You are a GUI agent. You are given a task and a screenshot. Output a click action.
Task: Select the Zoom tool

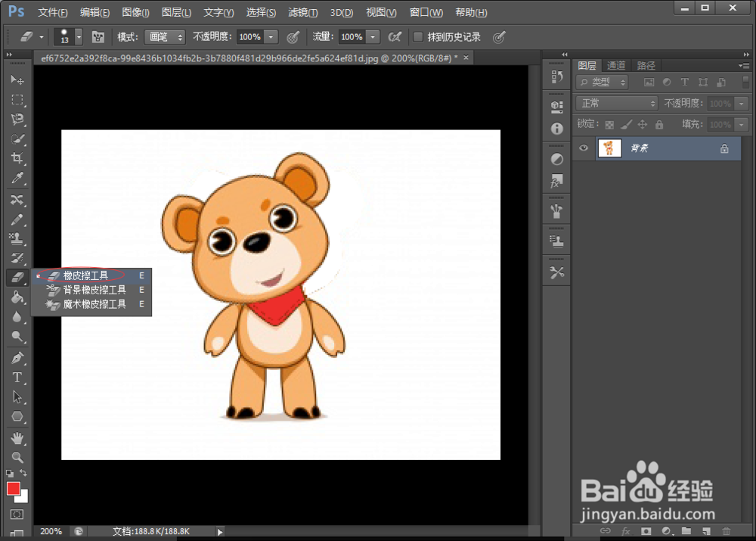click(x=17, y=458)
